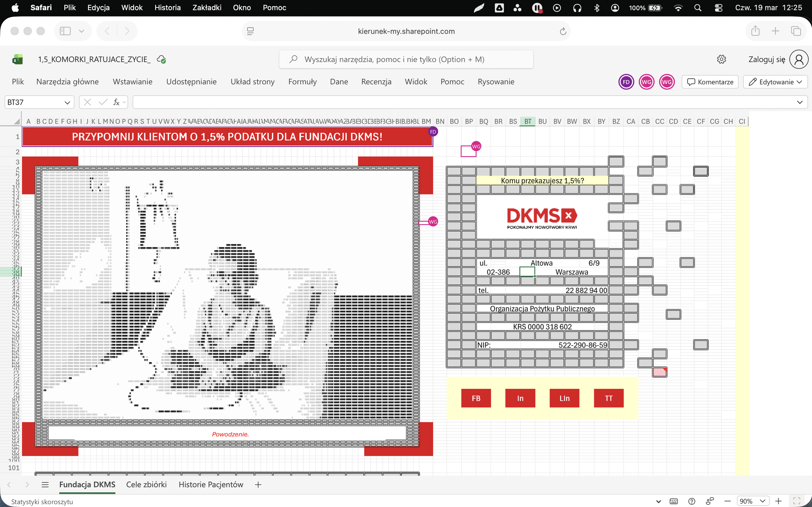Click the Komentarze button
The width and height of the screenshot is (812, 507).
point(710,81)
